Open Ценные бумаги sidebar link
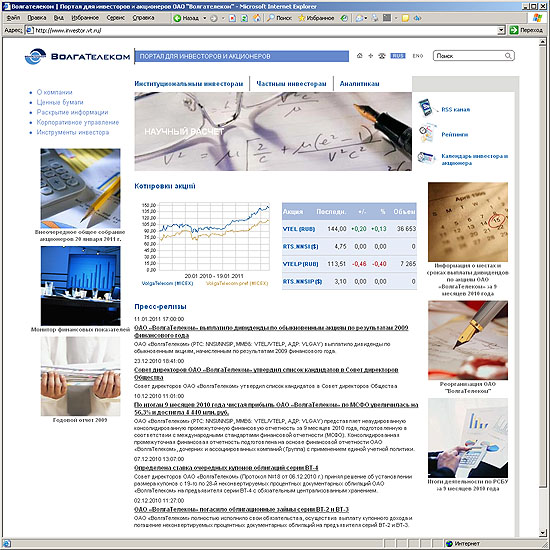 click(x=60, y=102)
